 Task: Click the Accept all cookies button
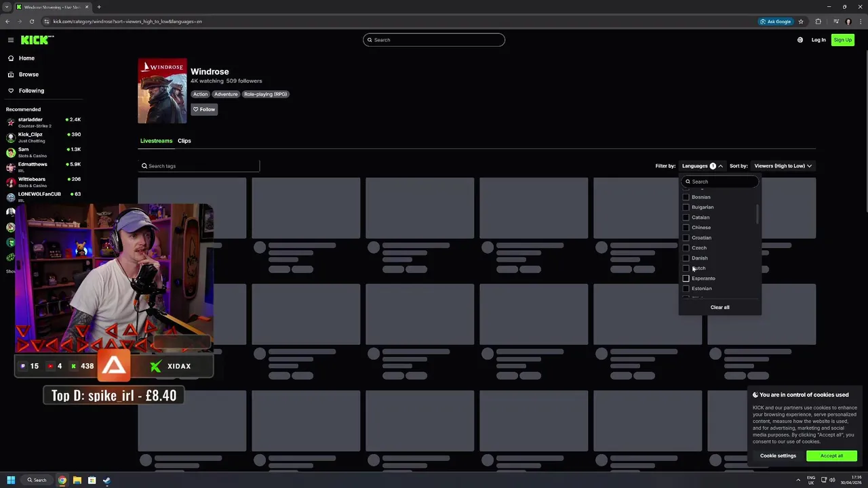(x=831, y=456)
